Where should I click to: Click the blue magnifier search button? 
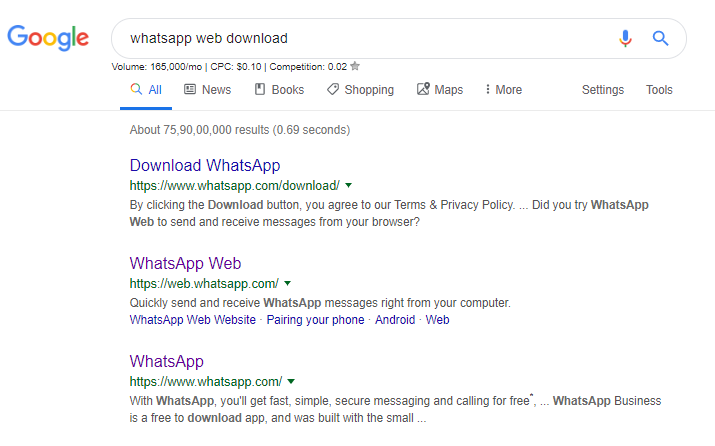(x=660, y=38)
